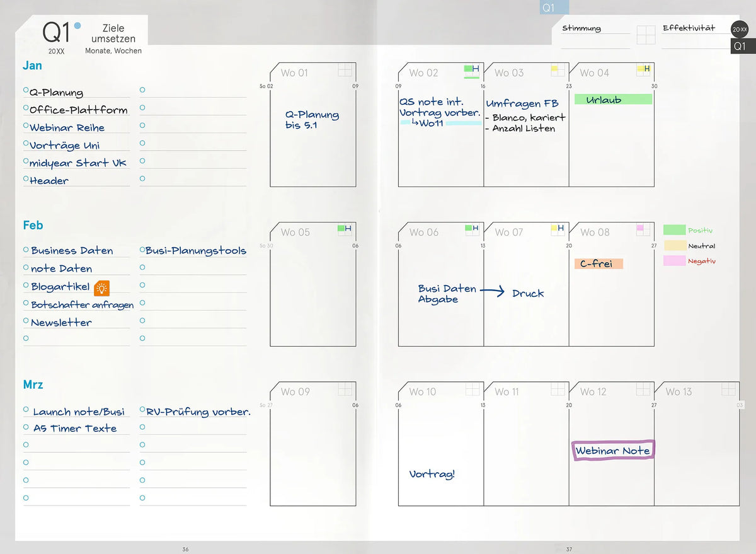Select the Druck note in Wo 07
Image resolution: width=756 pixels, height=554 pixels.
(528, 293)
